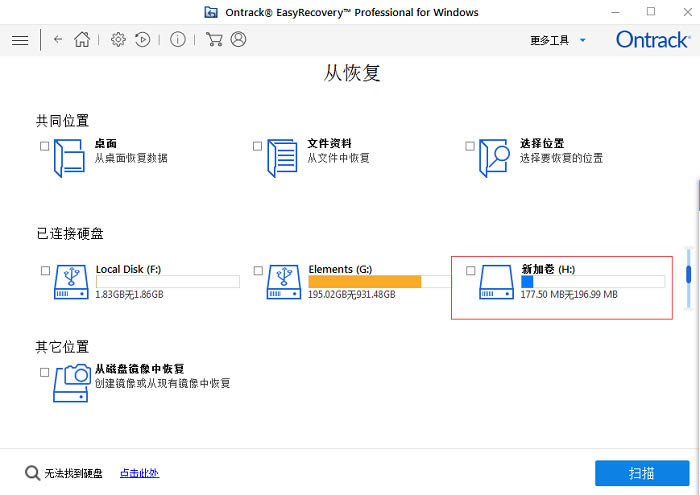Select the 桌面 label

point(106,143)
